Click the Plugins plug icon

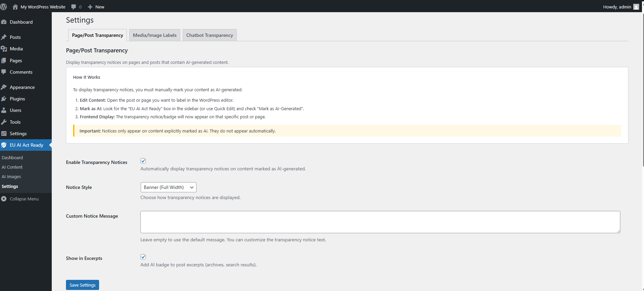[x=4, y=99]
